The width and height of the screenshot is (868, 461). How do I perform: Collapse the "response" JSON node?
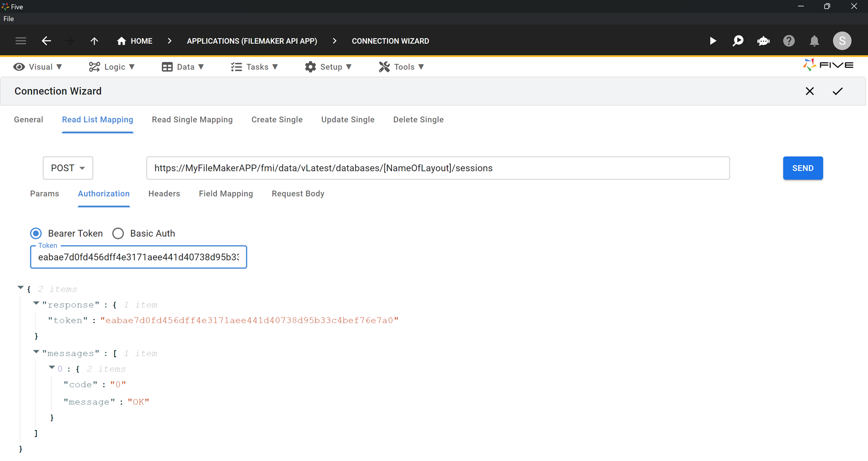[36, 304]
